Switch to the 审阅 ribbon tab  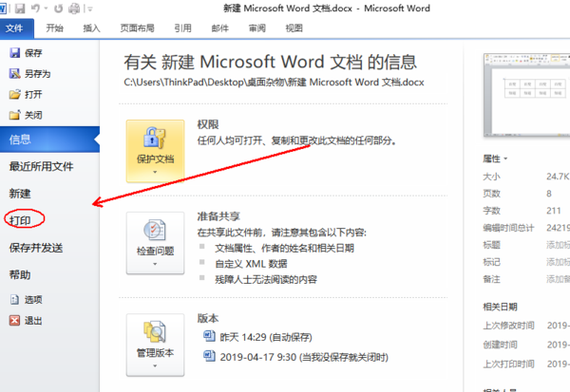257,28
